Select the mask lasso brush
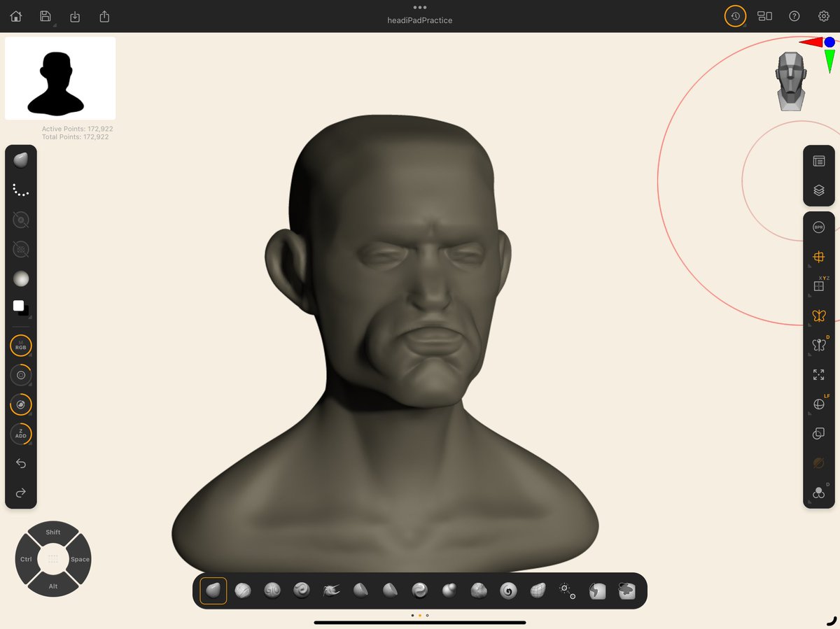Viewport: 840px width, 629px height. pos(597,591)
